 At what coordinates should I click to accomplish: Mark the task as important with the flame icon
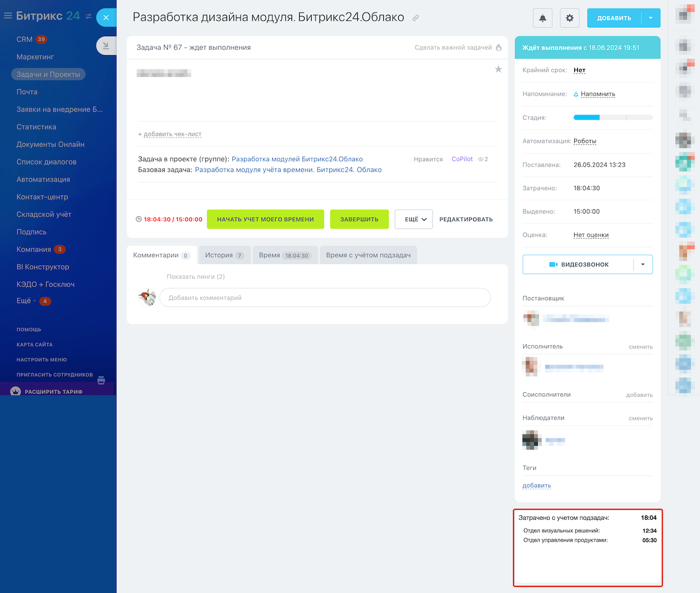click(x=499, y=48)
